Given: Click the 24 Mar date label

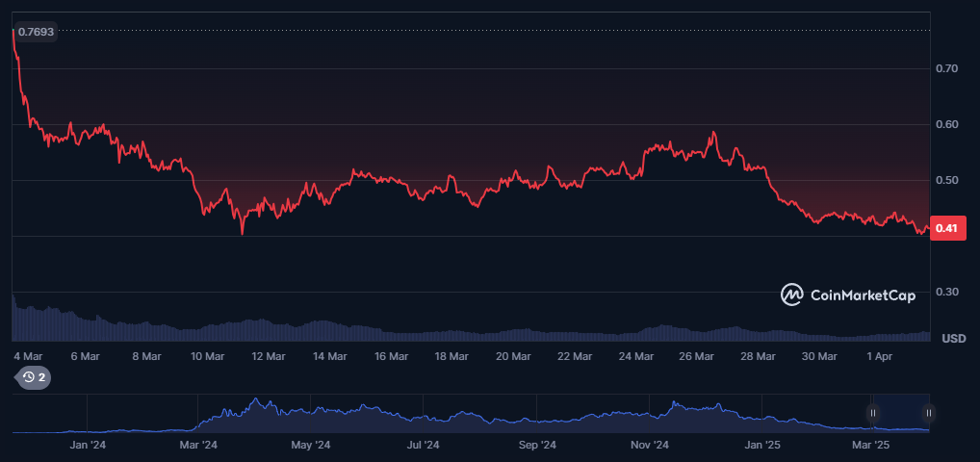Looking at the screenshot, I should click(635, 356).
